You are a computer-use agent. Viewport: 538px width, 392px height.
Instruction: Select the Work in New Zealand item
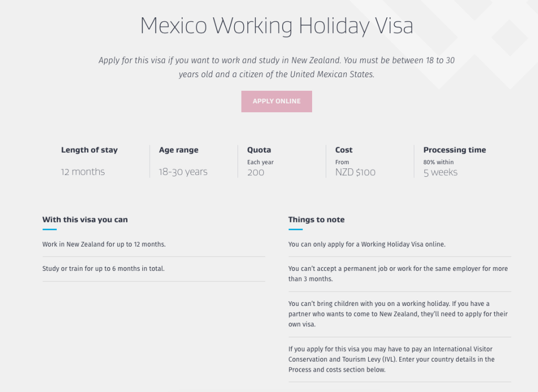pos(104,245)
